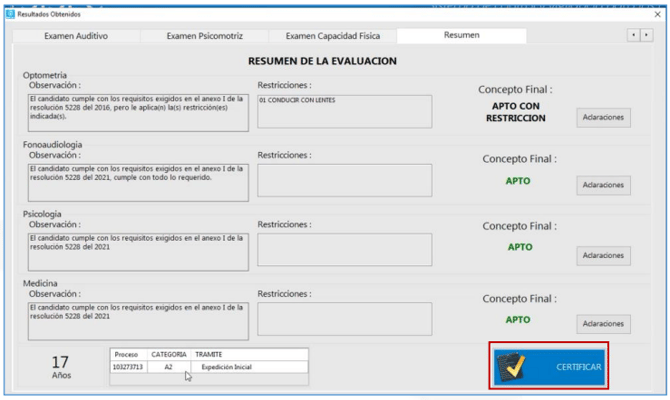Click the APTO CON RESTRICCION concept text
The width and height of the screenshot is (670, 400).
(x=516, y=112)
